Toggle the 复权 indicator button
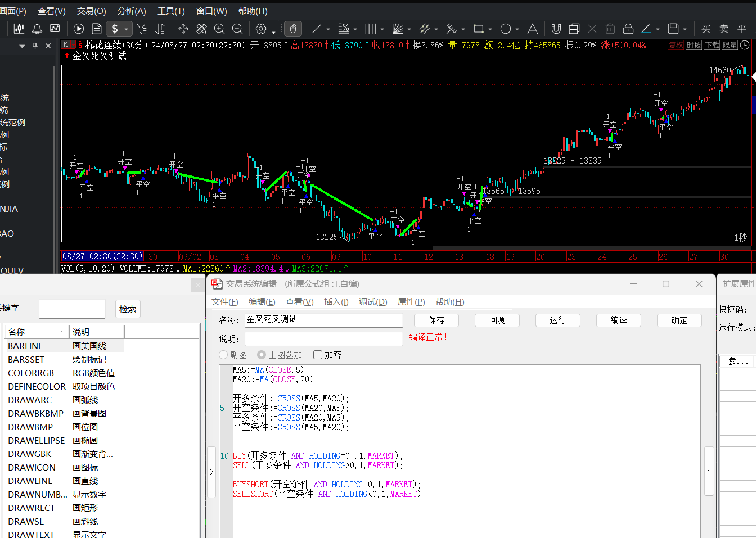This screenshot has width=756, height=538. [x=676, y=45]
